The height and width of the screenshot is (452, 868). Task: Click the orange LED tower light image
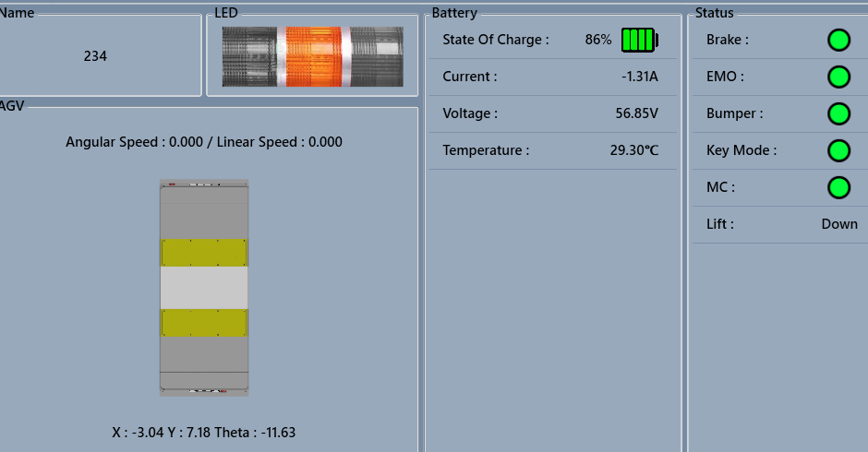pos(313,56)
